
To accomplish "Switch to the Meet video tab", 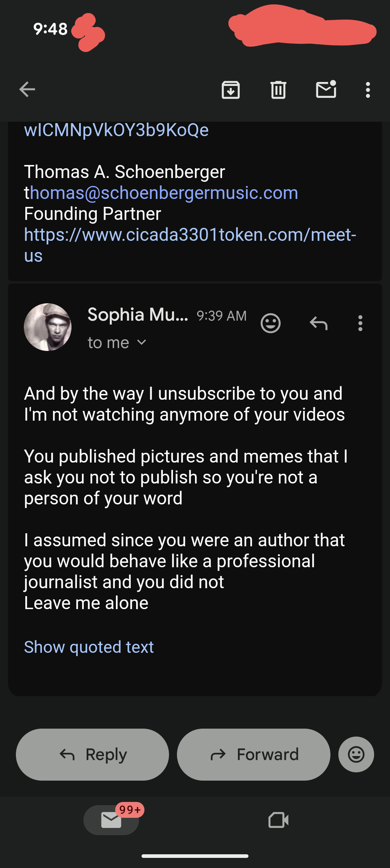I will pos(278,820).
